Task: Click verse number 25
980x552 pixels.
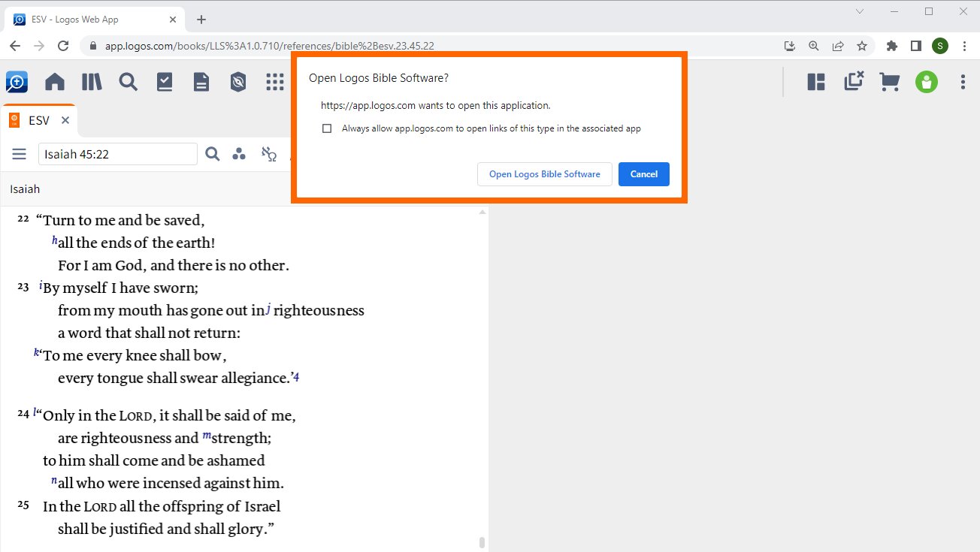Action: (23, 505)
